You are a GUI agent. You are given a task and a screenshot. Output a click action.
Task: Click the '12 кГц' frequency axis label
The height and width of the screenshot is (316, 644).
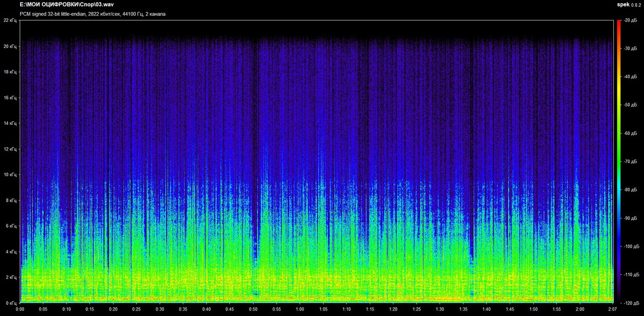[10, 149]
